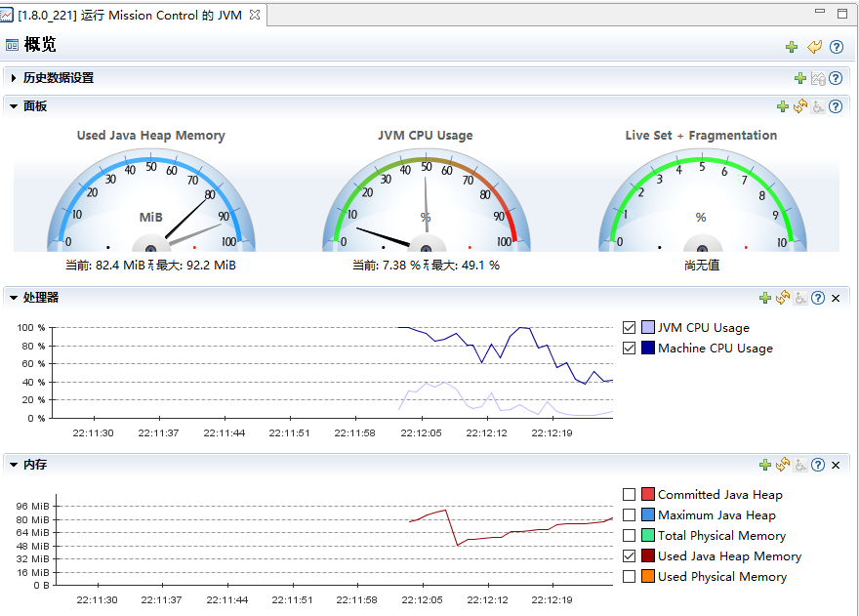Click the 面板 section title
Viewport: 859px width, 616px height.
click(35, 106)
